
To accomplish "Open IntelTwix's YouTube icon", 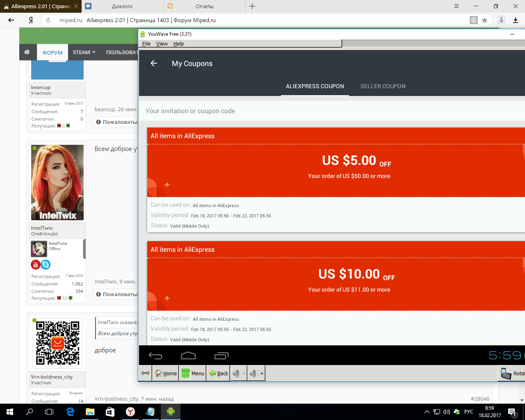I will click(x=36, y=265).
